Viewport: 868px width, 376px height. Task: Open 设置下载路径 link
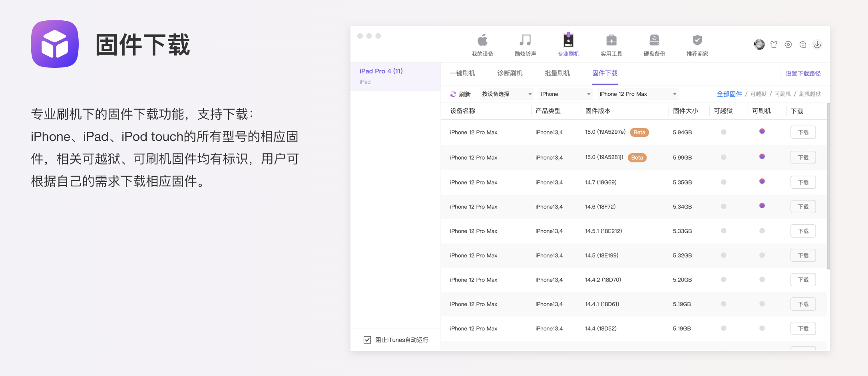point(803,74)
